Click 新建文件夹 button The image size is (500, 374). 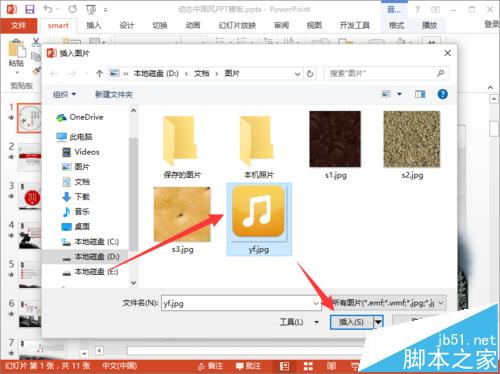114,94
